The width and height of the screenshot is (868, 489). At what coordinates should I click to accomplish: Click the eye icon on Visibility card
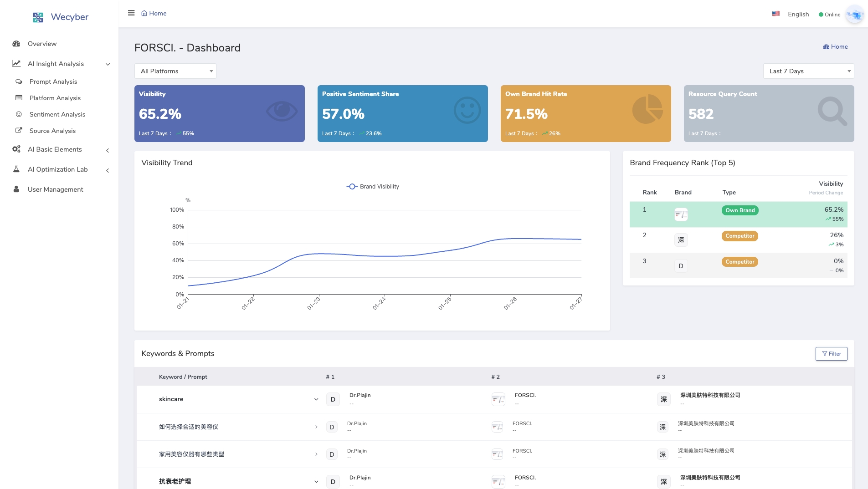(x=282, y=111)
